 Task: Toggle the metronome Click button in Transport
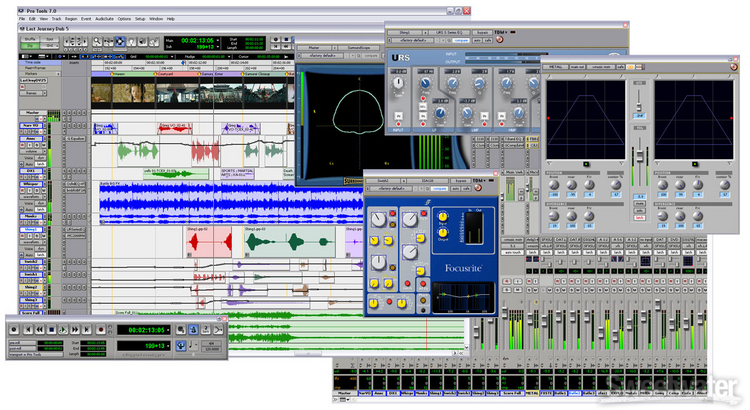coord(193,330)
